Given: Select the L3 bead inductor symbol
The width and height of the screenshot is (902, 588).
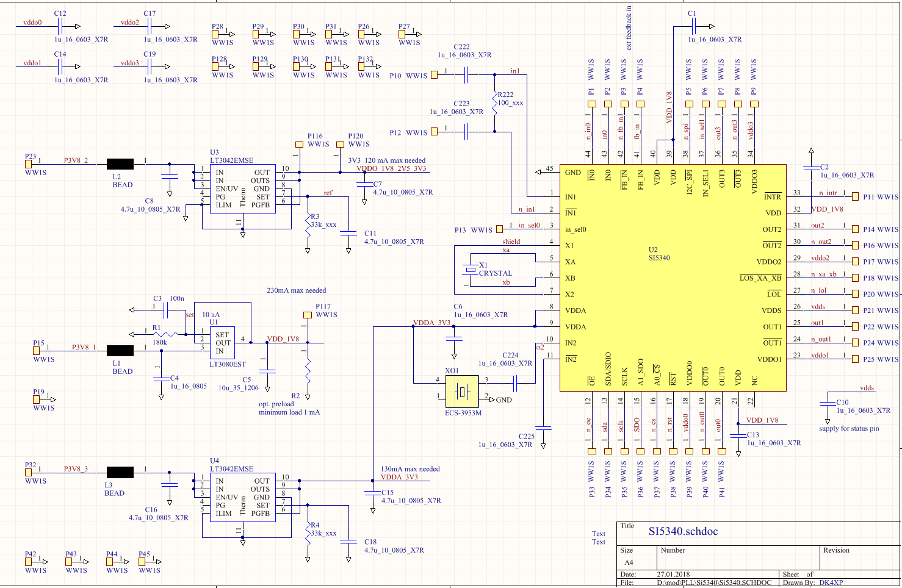Looking at the screenshot, I should 120,472.
